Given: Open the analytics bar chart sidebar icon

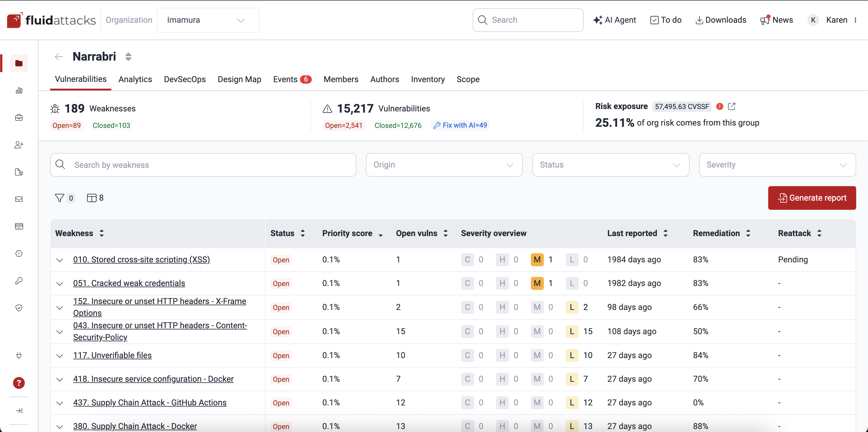Looking at the screenshot, I should [x=19, y=90].
